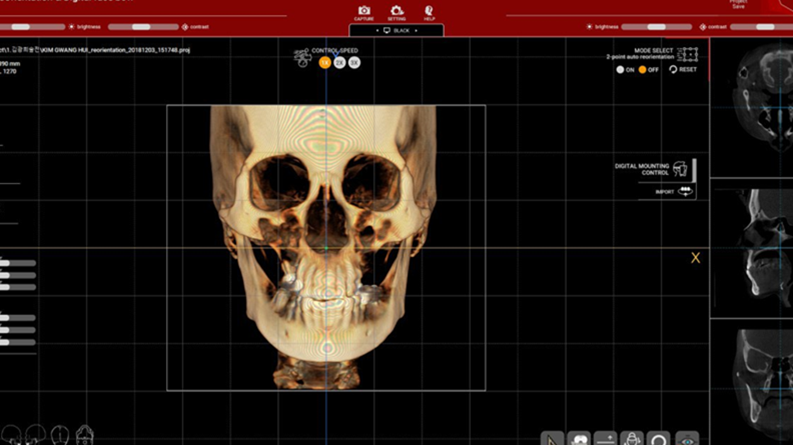The width and height of the screenshot is (793, 445).
Task: Click the Import button
Action: click(685, 191)
